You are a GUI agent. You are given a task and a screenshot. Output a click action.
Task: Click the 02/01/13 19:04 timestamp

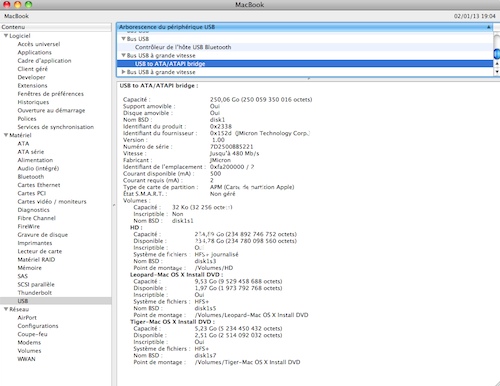pos(475,16)
